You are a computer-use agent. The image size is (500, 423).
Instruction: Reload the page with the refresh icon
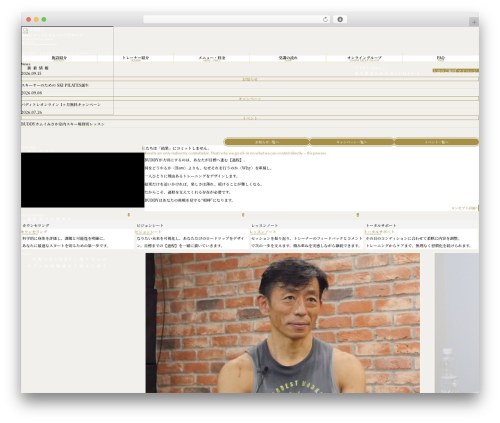(325, 20)
